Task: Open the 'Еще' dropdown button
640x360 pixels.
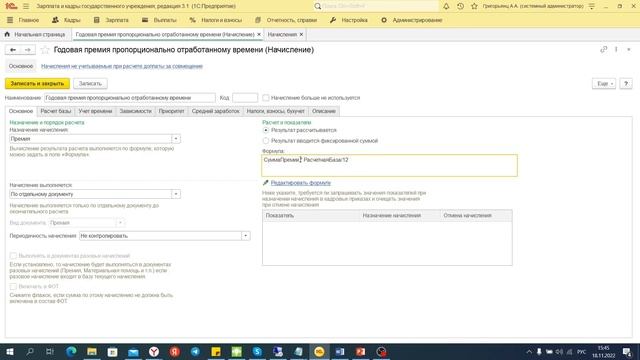Action: coord(604,84)
